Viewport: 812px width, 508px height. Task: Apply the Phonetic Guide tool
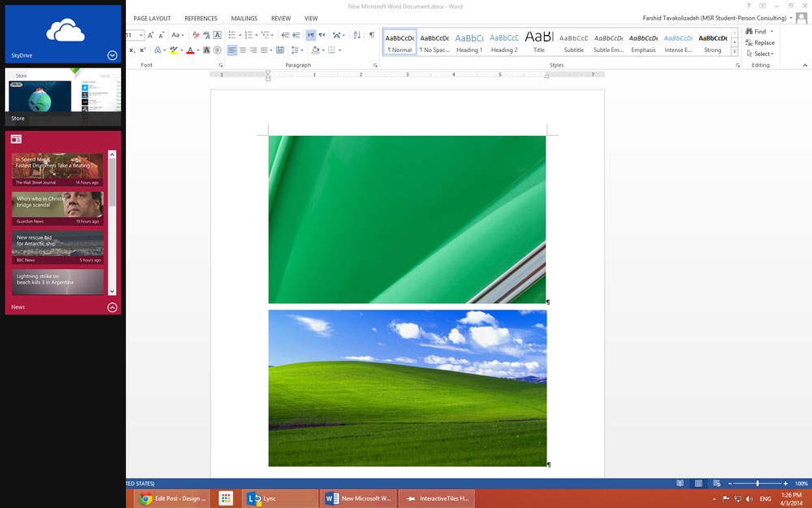pos(206,35)
